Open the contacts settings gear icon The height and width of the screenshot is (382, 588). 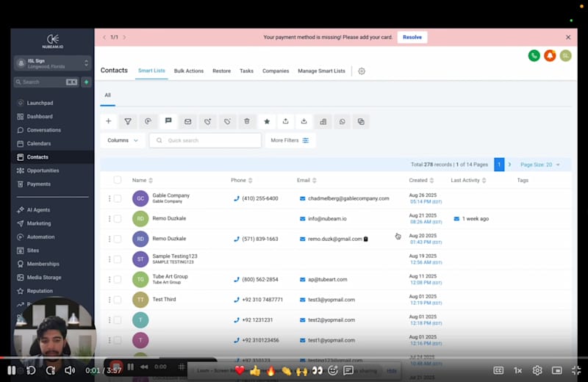point(362,71)
